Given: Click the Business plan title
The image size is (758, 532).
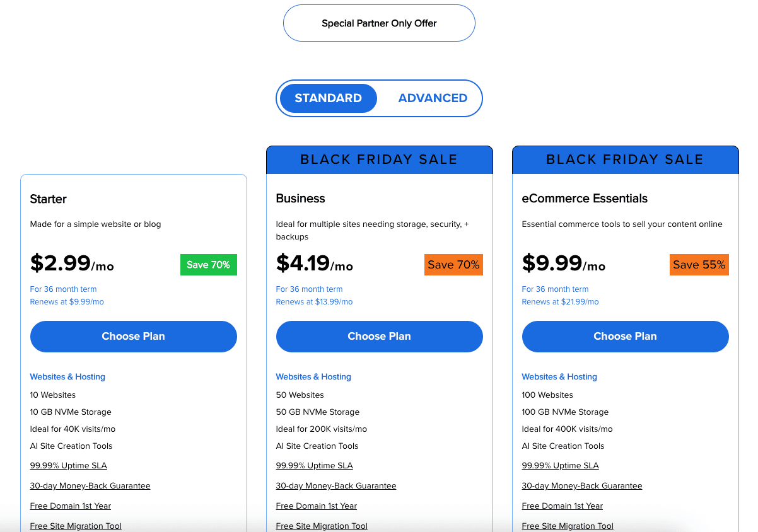Looking at the screenshot, I should [301, 199].
